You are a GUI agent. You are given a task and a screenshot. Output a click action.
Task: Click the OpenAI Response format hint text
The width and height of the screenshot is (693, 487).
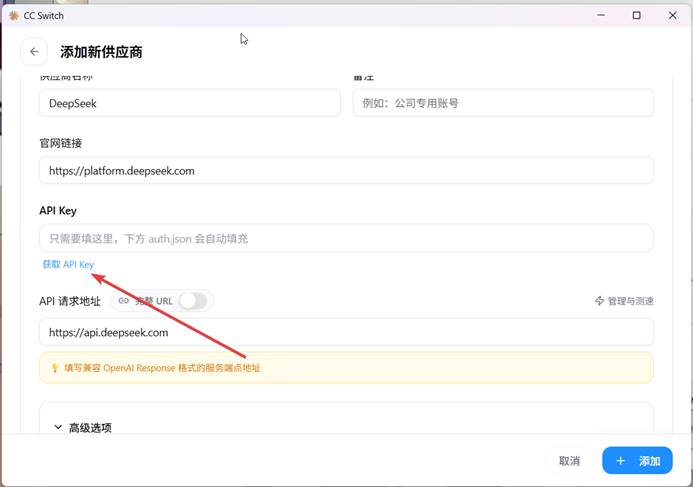click(x=162, y=368)
